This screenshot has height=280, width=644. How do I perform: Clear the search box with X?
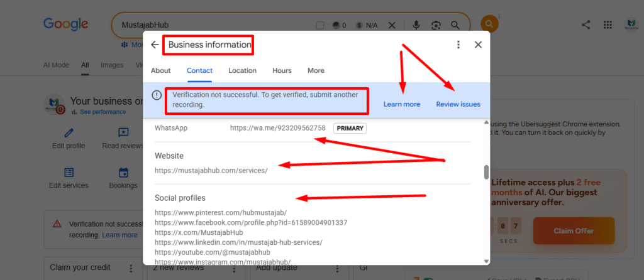pos(392,25)
